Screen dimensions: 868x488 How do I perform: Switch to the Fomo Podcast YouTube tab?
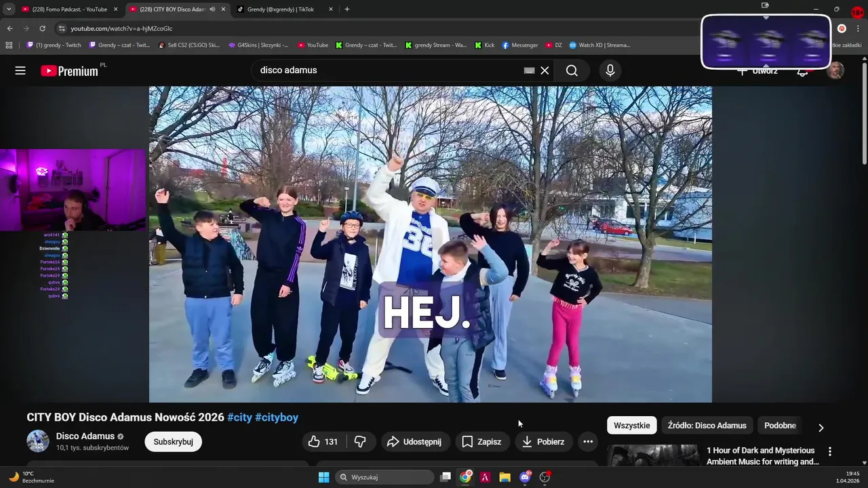pyautogui.click(x=64, y=9)
